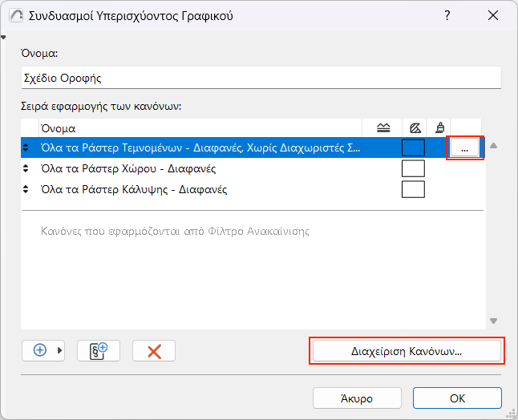Click the ellipsis button on selected rule
The height and width of the screenshot is (420, 518).
(465, 147)
